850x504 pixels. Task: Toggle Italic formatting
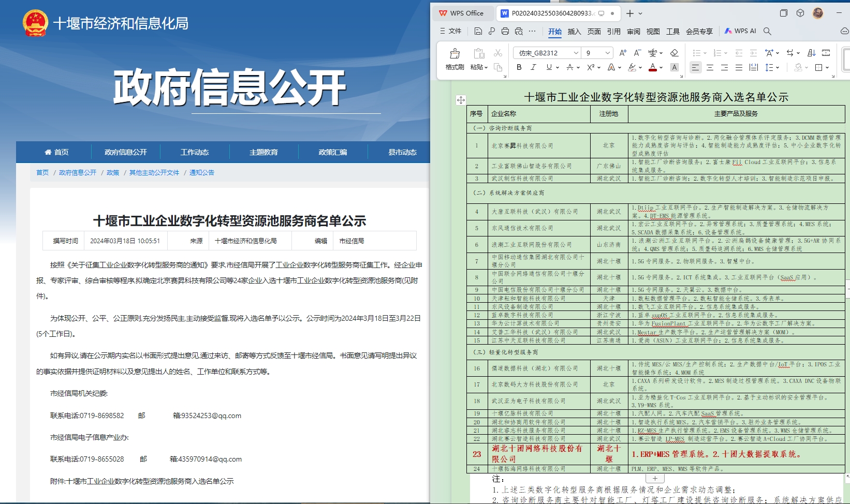533,67
